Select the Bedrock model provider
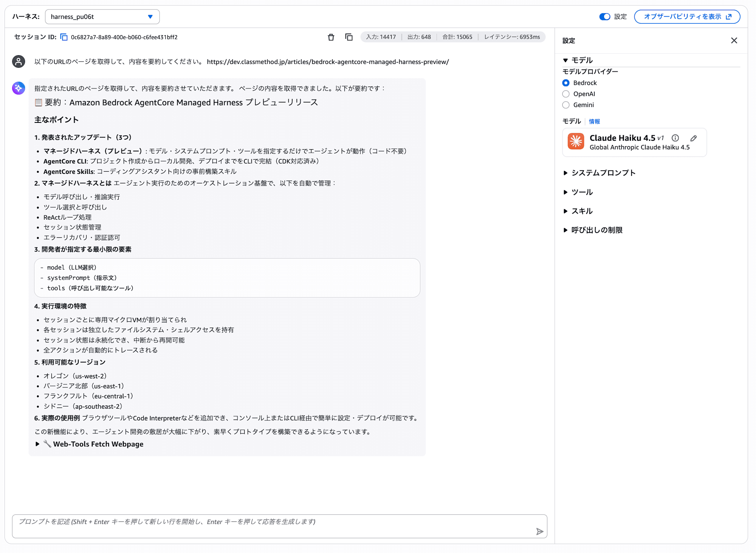 click(x=566, y=83)
